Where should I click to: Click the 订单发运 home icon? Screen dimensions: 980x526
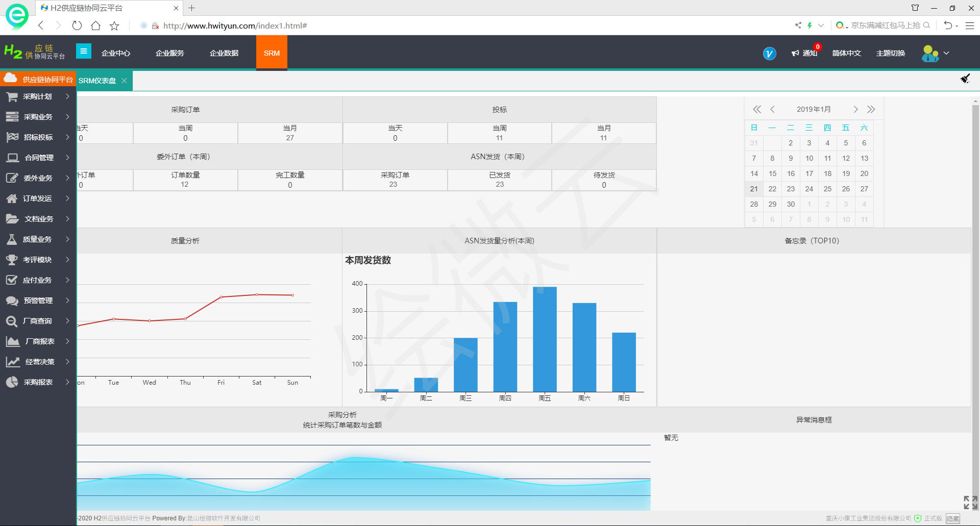click(x=12, y=198)
